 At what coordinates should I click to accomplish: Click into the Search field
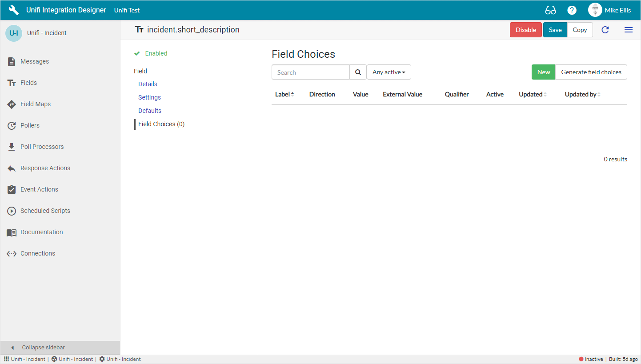tap(310, 72)
